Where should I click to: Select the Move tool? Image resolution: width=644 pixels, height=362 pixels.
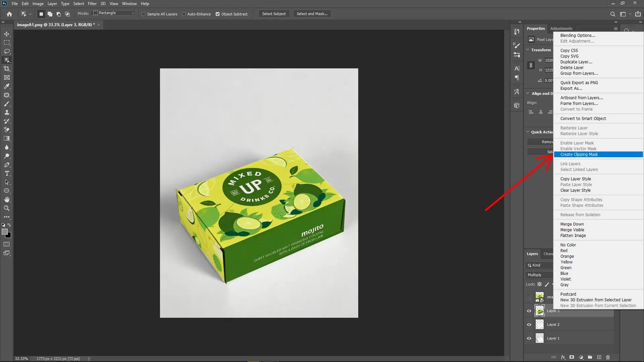[7, 34]
